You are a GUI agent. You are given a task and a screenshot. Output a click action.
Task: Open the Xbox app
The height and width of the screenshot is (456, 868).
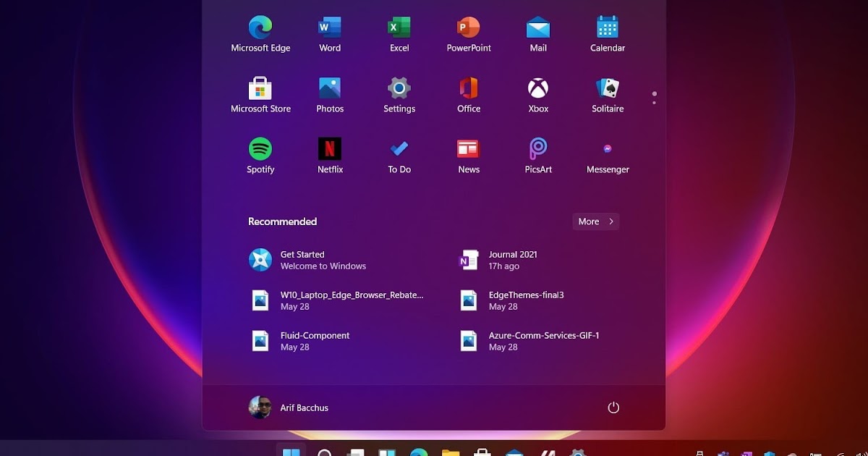click(538, 96)
